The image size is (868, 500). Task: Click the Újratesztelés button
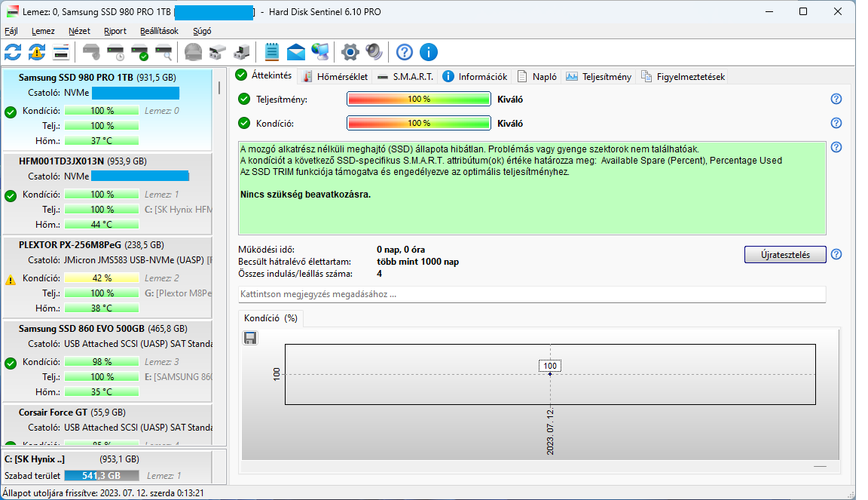click(x=785, y=254)
